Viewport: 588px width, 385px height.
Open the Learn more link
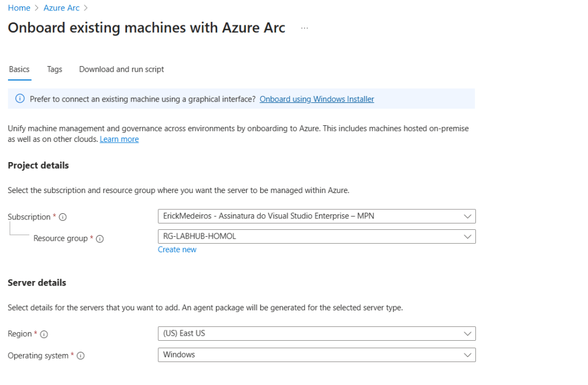[119, 139]
